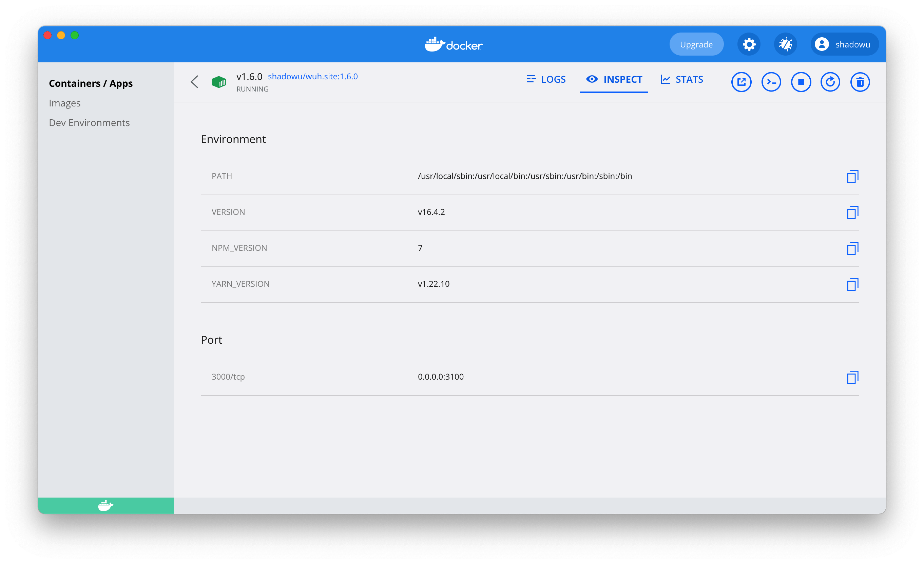The width and height of the screenshot is (924, 564).
Task: Open Docker settings gear
Action: click(x=749, y=44)
